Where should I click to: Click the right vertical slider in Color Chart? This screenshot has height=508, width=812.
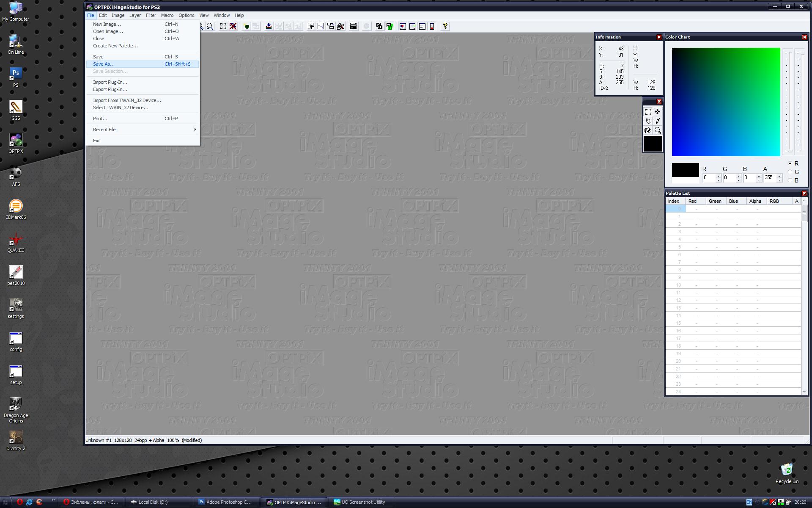pyautogui.click(x=799, y=102)
